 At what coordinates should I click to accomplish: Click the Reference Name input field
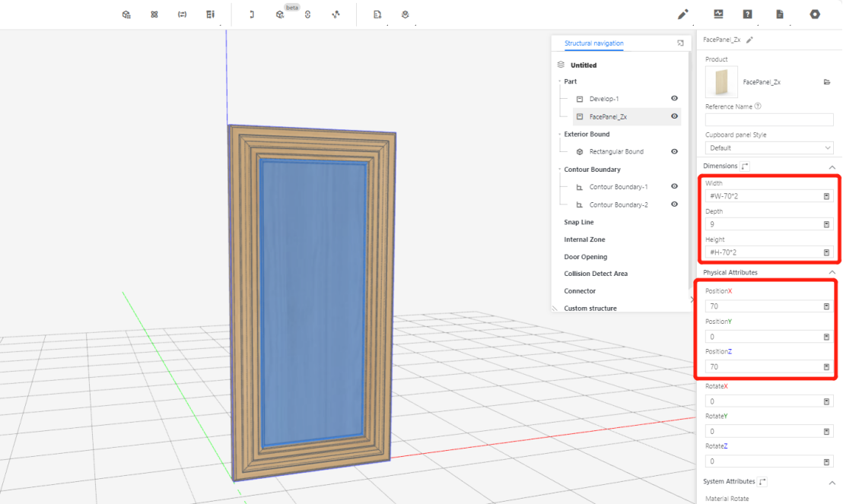pyautogui.click(x=768, y=119)
